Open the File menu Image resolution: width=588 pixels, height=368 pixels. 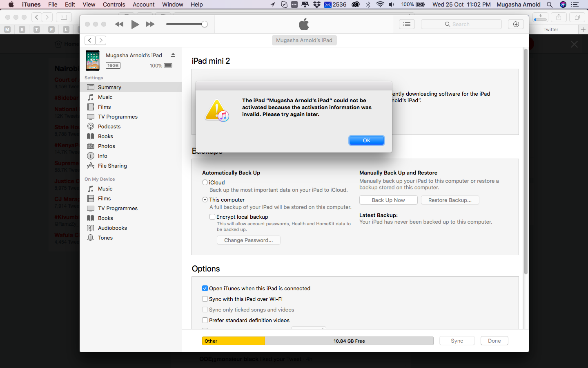(53, 4)
